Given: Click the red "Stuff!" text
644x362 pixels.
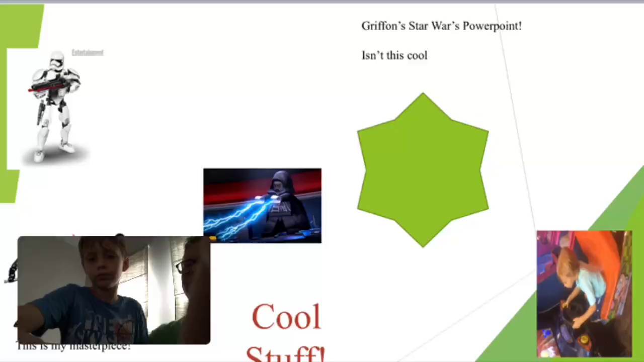Looking at the screenshot, I should (285, 354).
